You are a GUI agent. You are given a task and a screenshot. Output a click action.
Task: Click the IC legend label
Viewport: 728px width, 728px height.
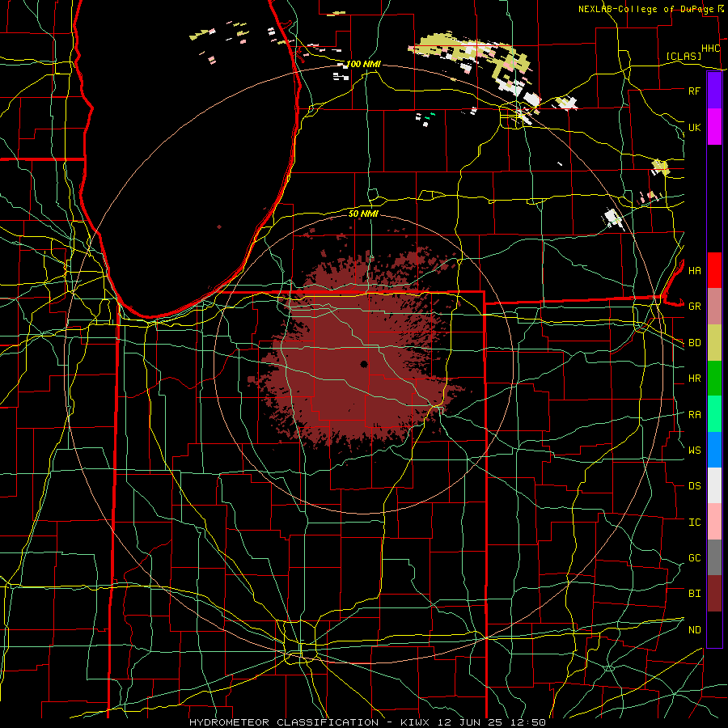pyautogui.click(x=694, y=523)
